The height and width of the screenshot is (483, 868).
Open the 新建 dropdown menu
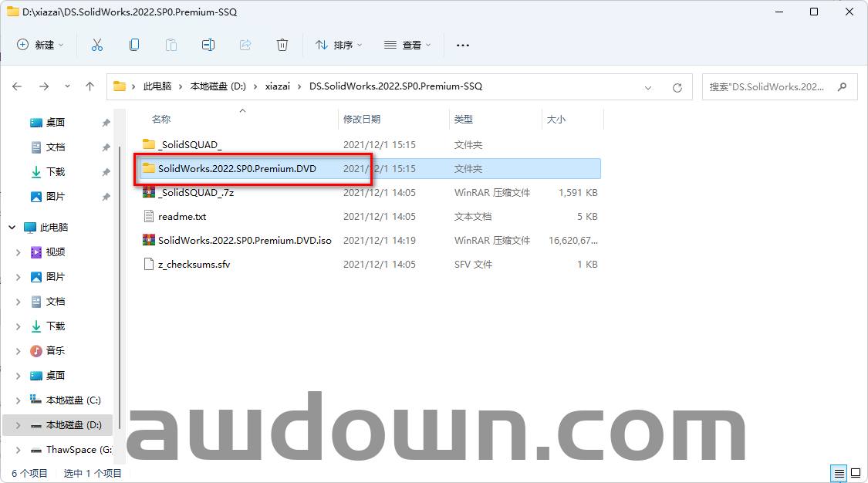point(41,45)
